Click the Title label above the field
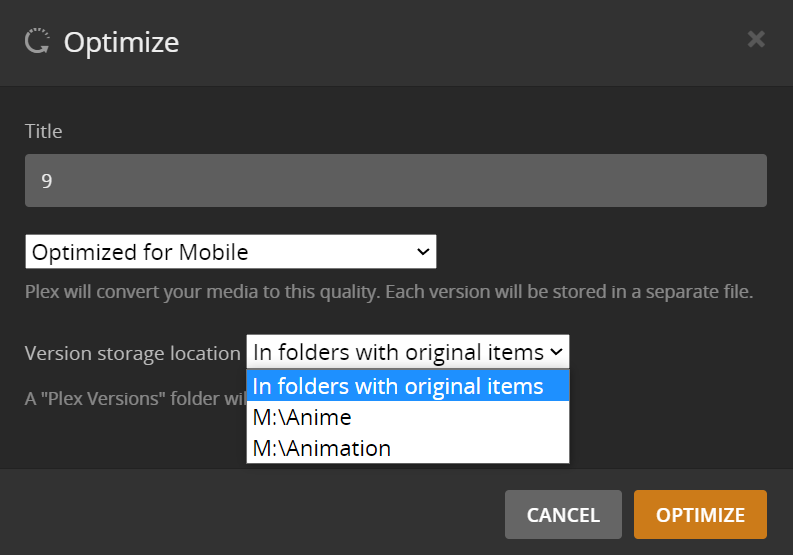Image resolution: width=793 pixels, height=555 pixels. (x=44, y=131)
